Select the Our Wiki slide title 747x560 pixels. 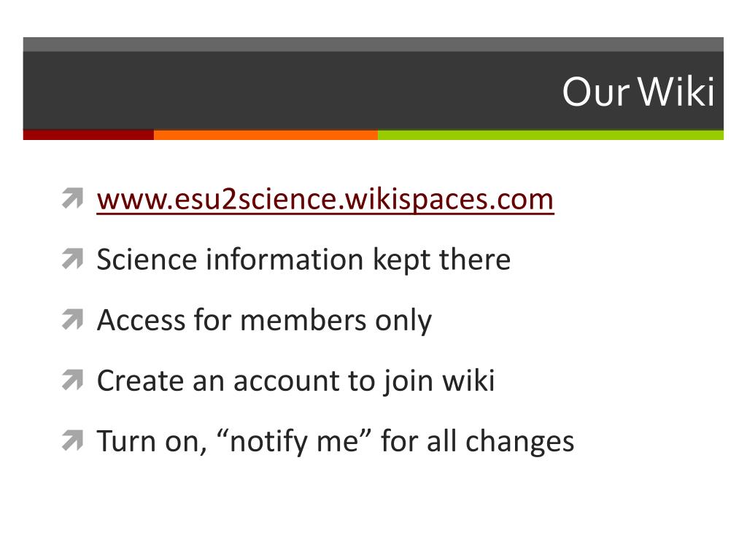tap(638, 91)
